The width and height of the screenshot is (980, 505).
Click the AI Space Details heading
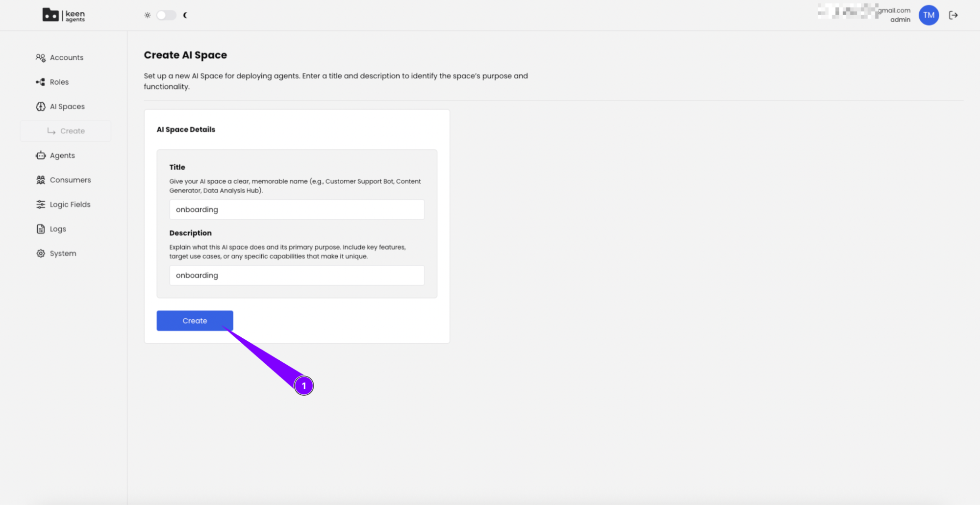tap(186, 129)
